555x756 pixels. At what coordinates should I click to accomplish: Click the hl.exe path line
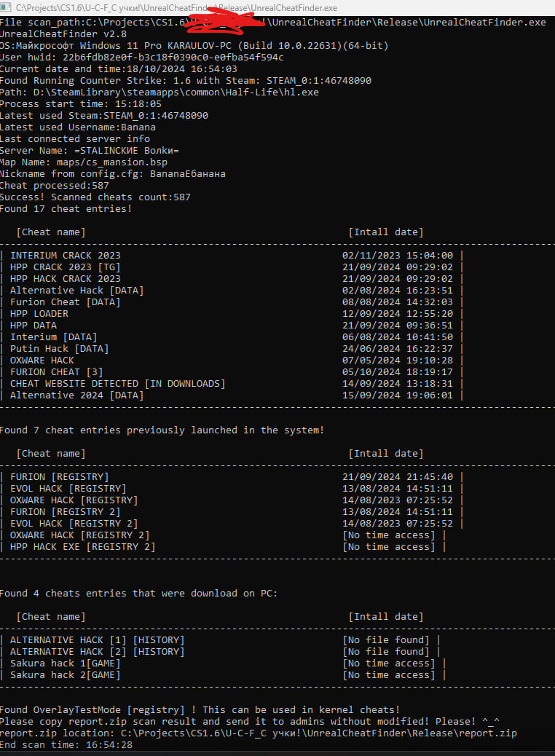(x=159, y=92)
